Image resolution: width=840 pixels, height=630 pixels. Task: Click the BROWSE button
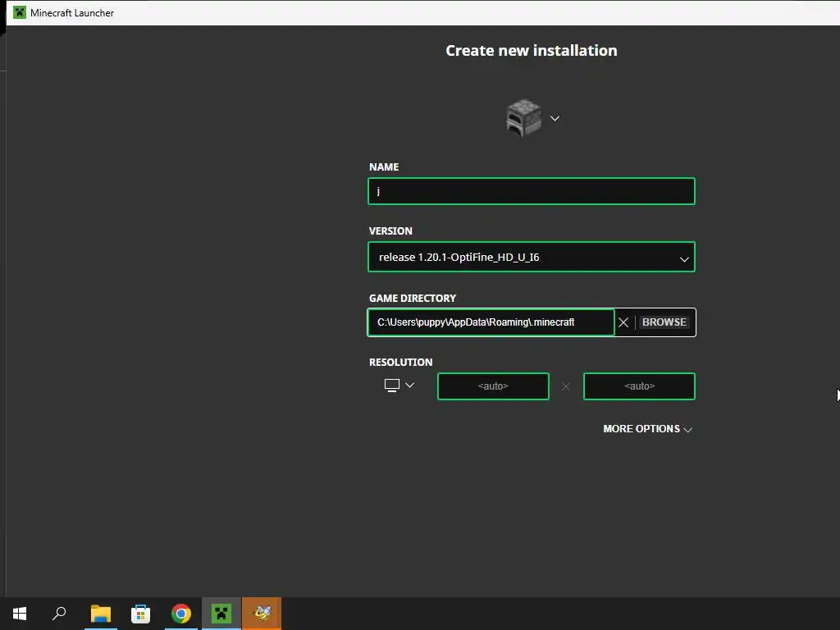click(664, 322)
